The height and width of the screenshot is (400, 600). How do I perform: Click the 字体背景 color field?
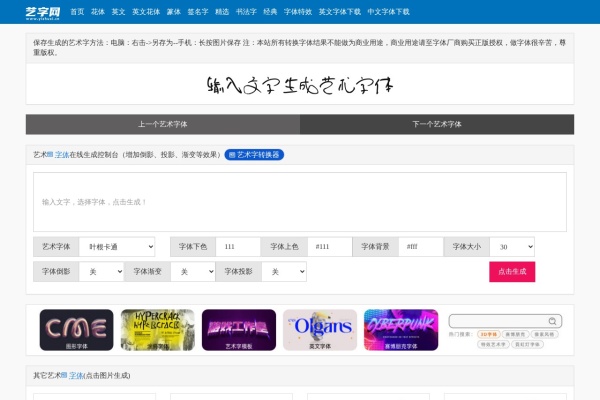coord(421,247)
